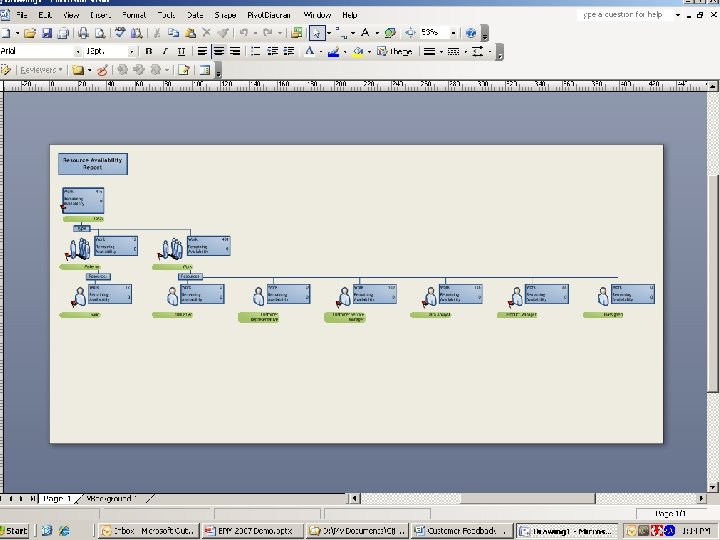Switch to EPM 2007 Demo taskbar button
The width and height of the screenshot is (720, 540).
[x=251, y=530]
